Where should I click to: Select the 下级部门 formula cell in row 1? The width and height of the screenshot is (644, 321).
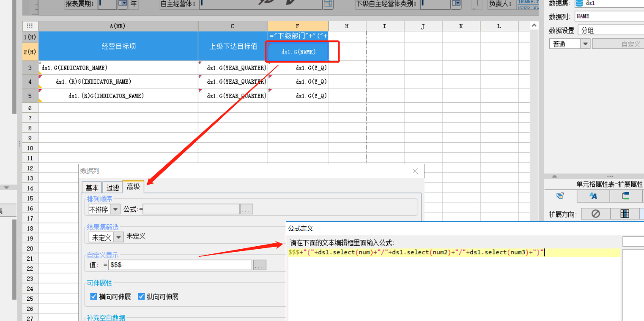298,37
